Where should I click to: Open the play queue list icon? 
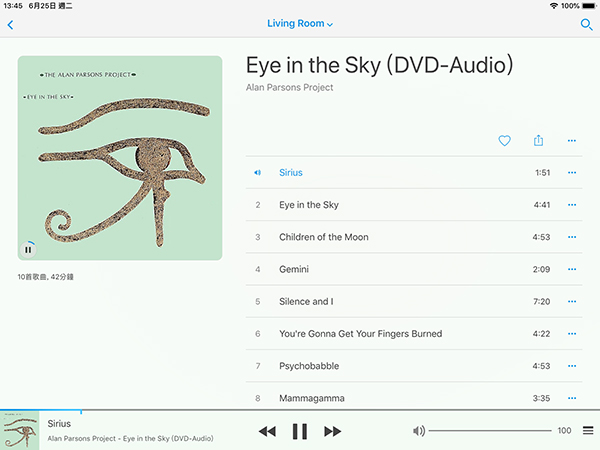[588, 430]
